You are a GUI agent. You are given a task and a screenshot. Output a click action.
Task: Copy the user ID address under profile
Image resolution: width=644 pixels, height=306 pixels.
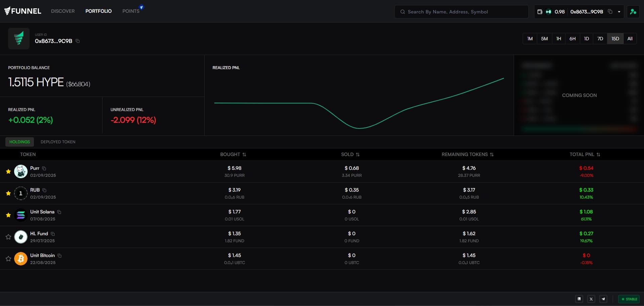(78, 41)
